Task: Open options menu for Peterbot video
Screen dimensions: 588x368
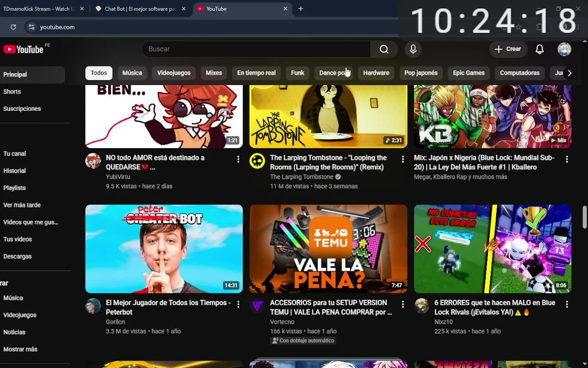Action: pos(238,304)
